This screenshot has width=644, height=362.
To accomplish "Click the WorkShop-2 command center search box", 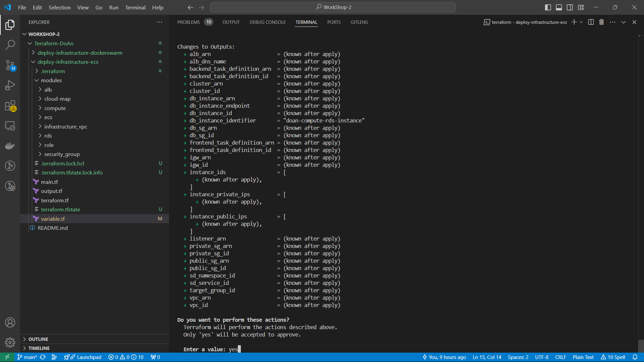I will click(333, 7).
